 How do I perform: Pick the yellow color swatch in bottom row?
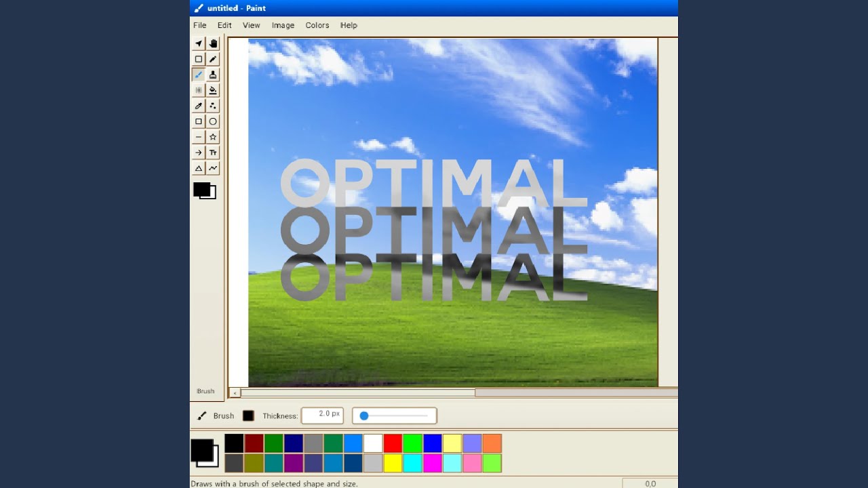pyautogui.click(x=393, y=463)
